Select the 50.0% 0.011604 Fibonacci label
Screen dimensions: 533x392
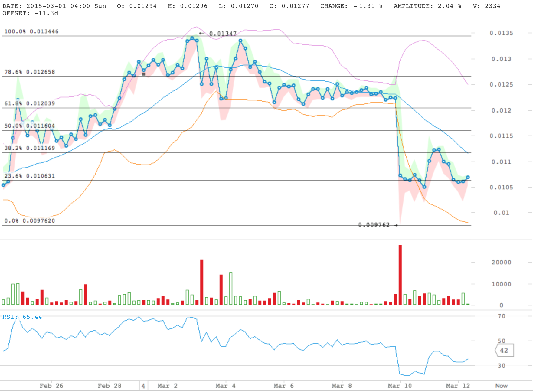tap(30, 126)
